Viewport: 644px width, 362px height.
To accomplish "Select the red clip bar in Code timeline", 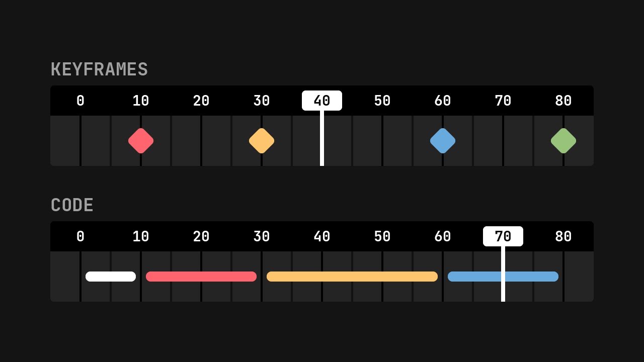I will [201, 277].
